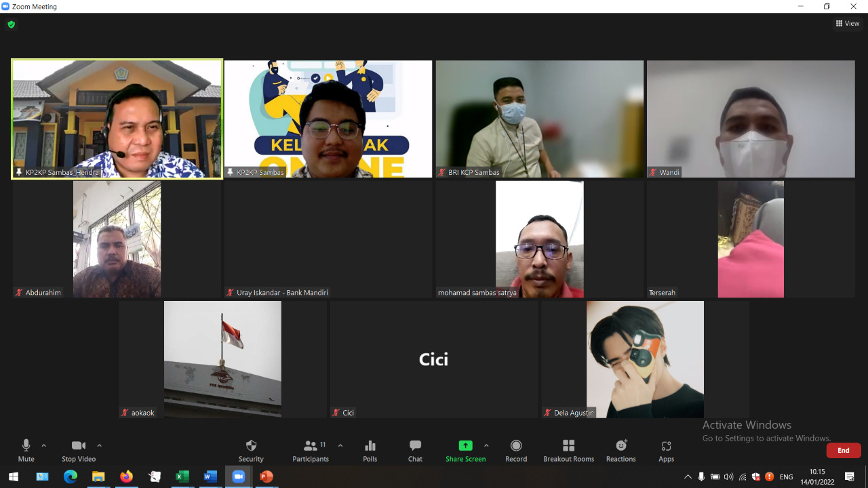Open the View layout menu

coord(848,24)
